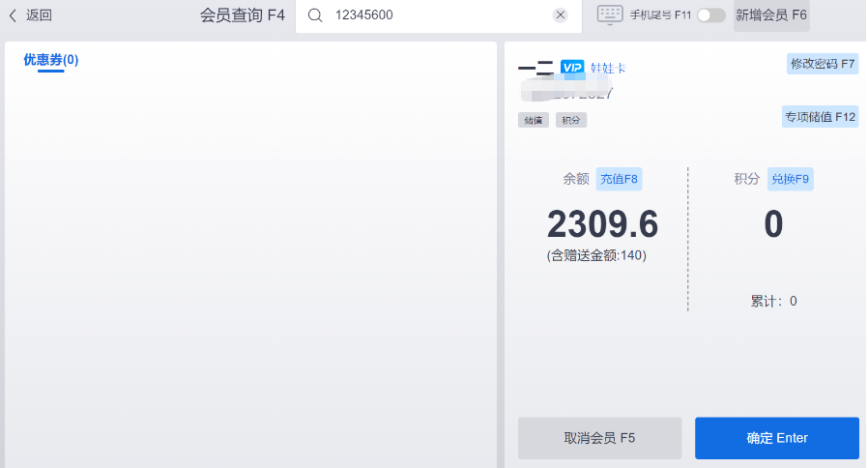The image size is (868, 468).
Task: Click into the member search input field
Action: tap(435, 15)
